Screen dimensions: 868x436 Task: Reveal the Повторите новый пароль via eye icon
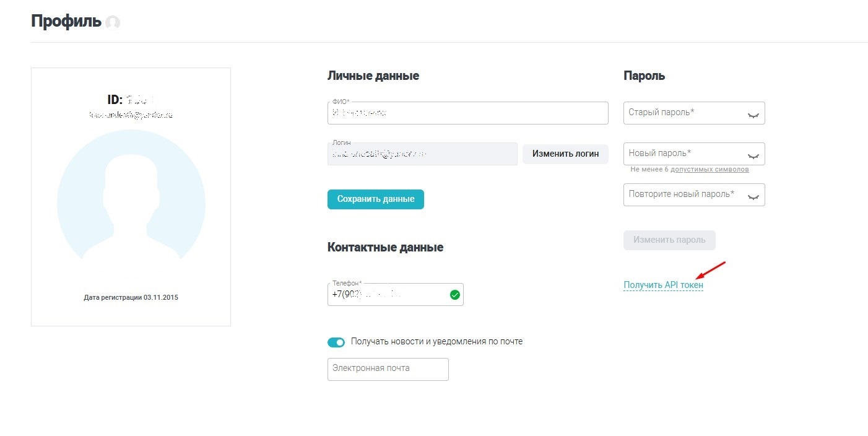point(753,197)
